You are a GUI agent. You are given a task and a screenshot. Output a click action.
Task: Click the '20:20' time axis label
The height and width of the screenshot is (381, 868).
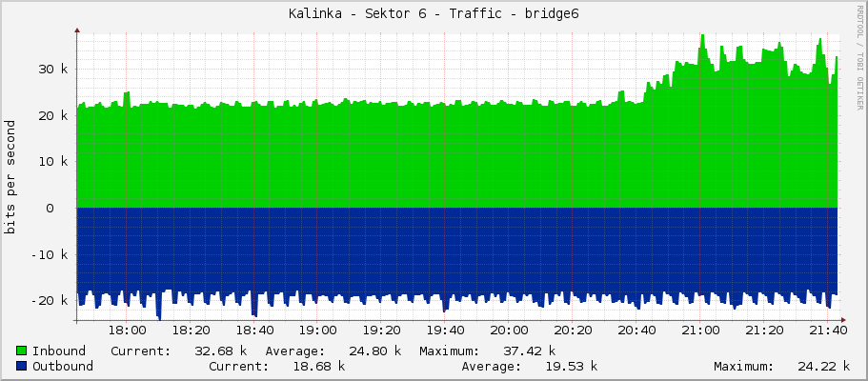(x=574, y=331)
